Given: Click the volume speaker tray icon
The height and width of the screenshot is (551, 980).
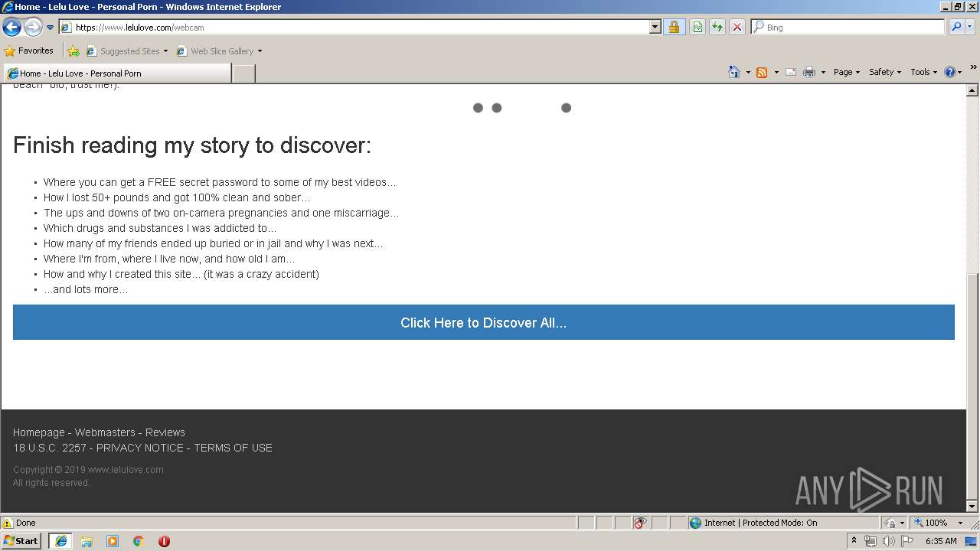Looking at the screenshot, I should pos(888,541).
